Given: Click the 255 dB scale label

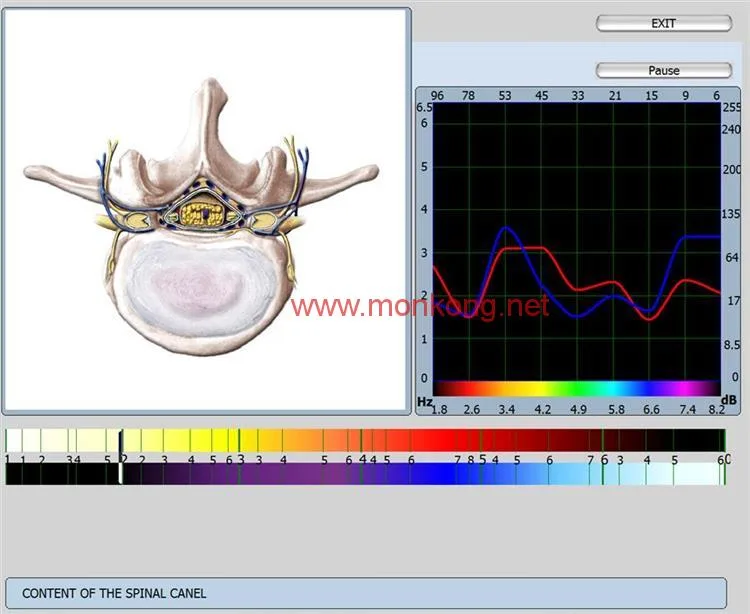Looking at the screenshot, I should (x=731, y=108).
